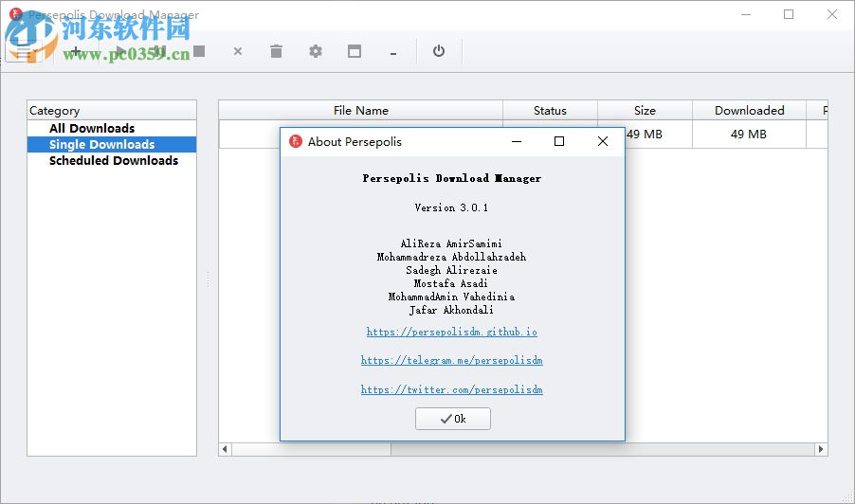The width and height of the screenshot is (855, 504).
Task: Click the Persepolis logo in About title bar
Action: click(296, 142)
